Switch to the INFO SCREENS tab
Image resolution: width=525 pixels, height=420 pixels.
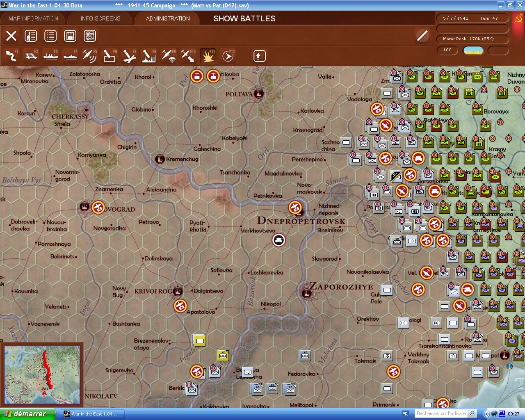100,18
